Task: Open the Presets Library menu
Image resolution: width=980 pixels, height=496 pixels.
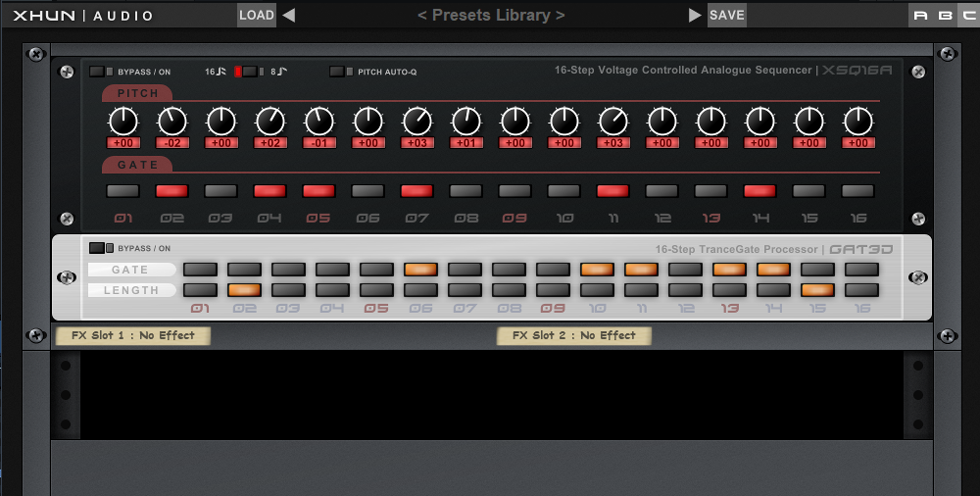Action: click(491, 15)
